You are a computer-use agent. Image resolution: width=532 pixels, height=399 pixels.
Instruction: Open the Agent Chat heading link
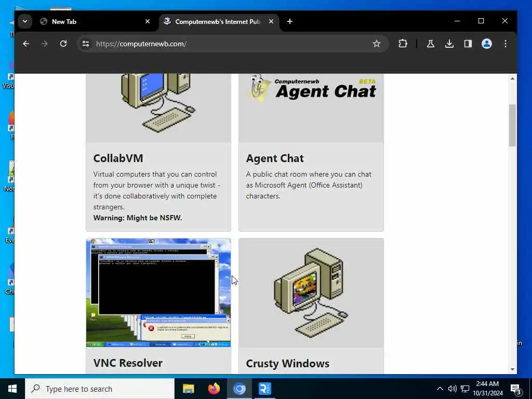click(x=275, y=158)
